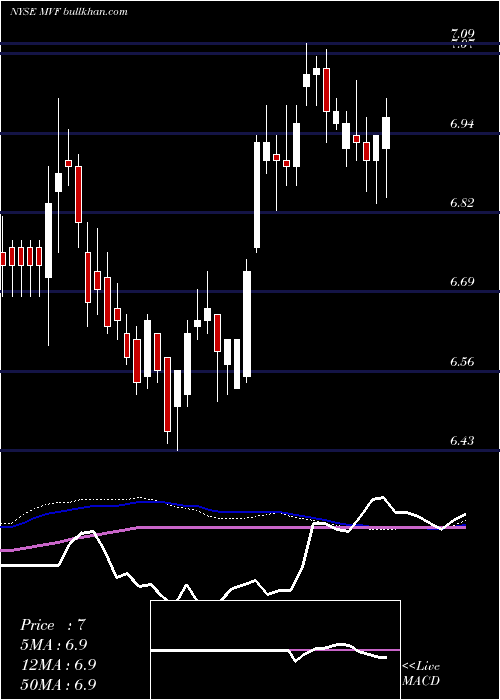Click the 5MA : 6.9 value
Screen dimensions: 500x700
(x=54, y=645)
